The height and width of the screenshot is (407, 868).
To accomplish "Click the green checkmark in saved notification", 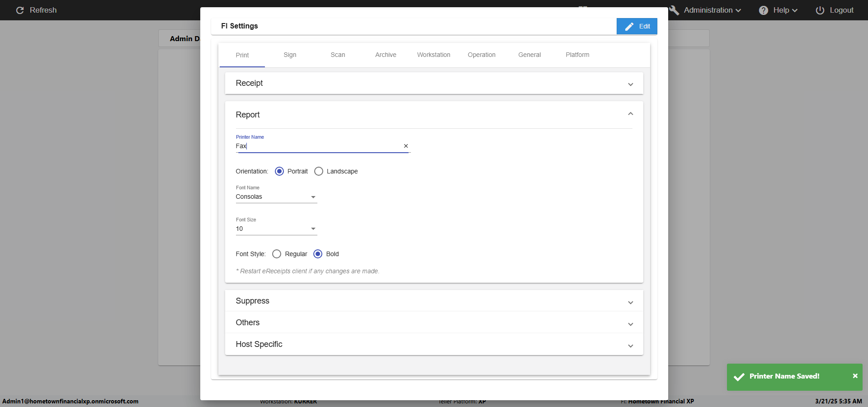I will (x=739, y=377).
